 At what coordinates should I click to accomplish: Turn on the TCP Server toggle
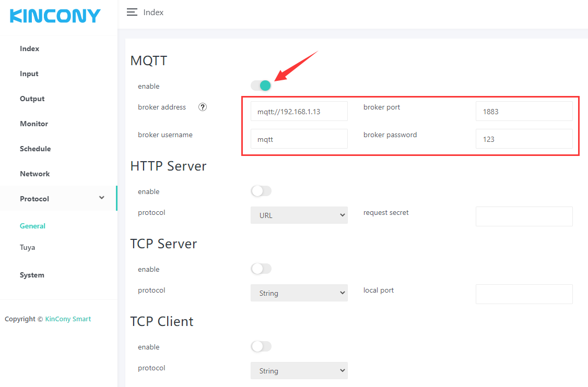coord(261,269)
